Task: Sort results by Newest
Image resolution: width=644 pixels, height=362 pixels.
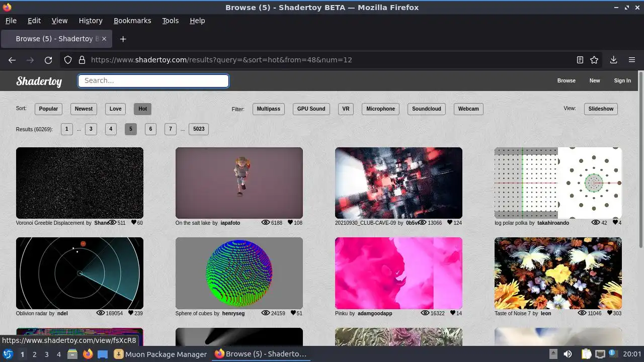Action: point(84,109)
